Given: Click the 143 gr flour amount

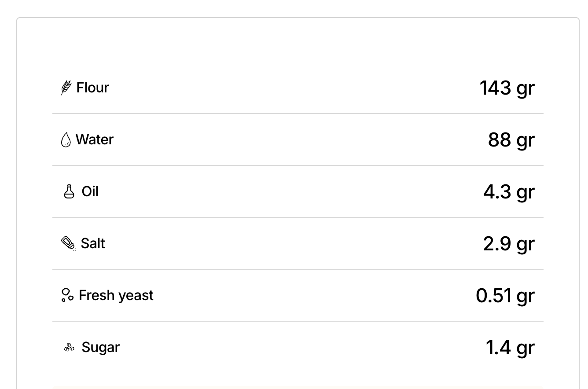Looking at the screenshot, I should (507, 88).
